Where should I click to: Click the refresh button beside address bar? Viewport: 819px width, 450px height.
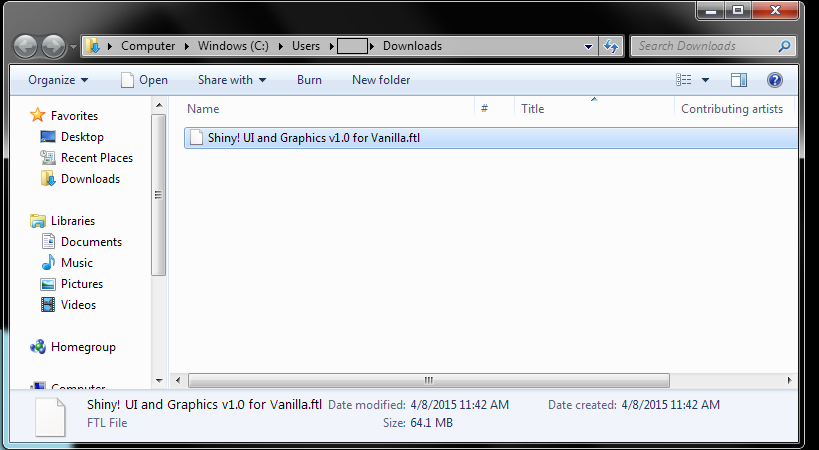[x=611, y=46]
